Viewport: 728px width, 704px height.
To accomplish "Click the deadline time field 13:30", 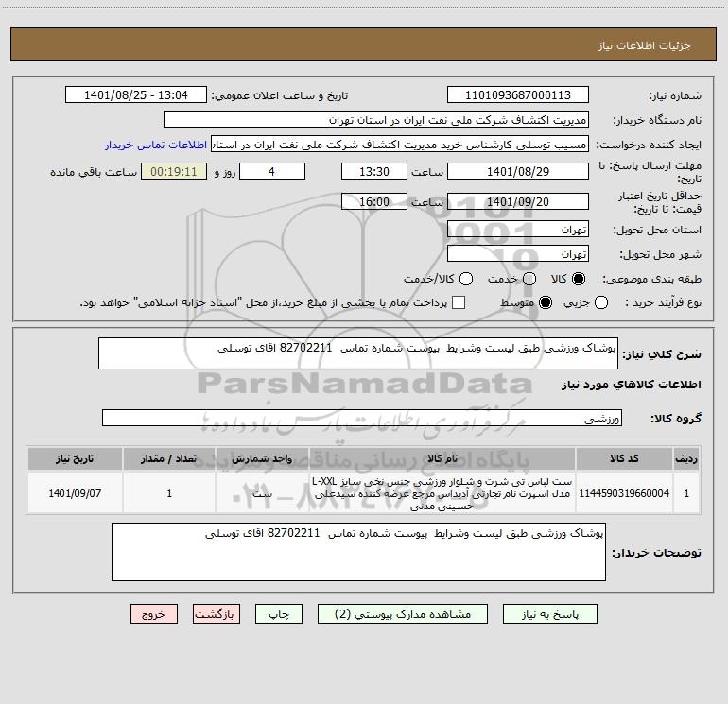I will [x=374, y=171].
